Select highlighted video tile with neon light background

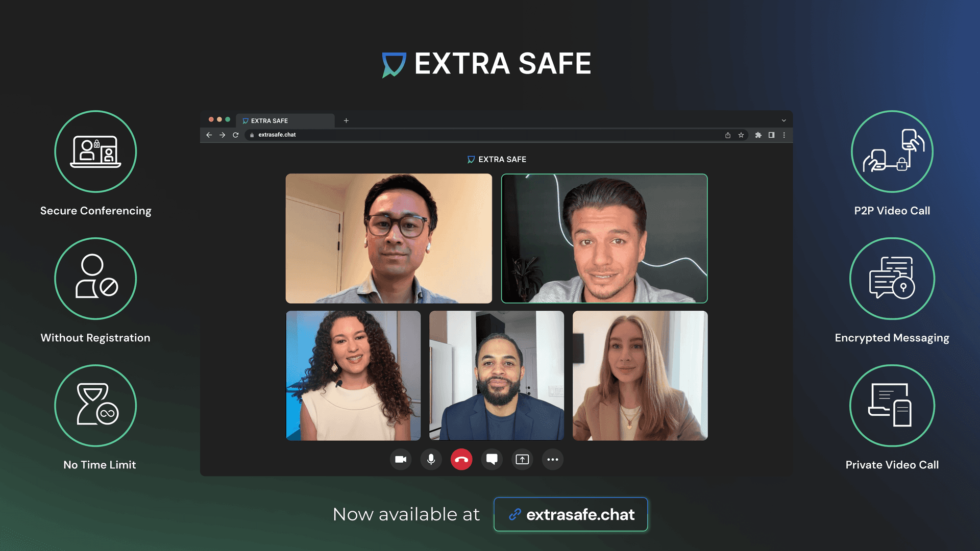click(604, 238)
